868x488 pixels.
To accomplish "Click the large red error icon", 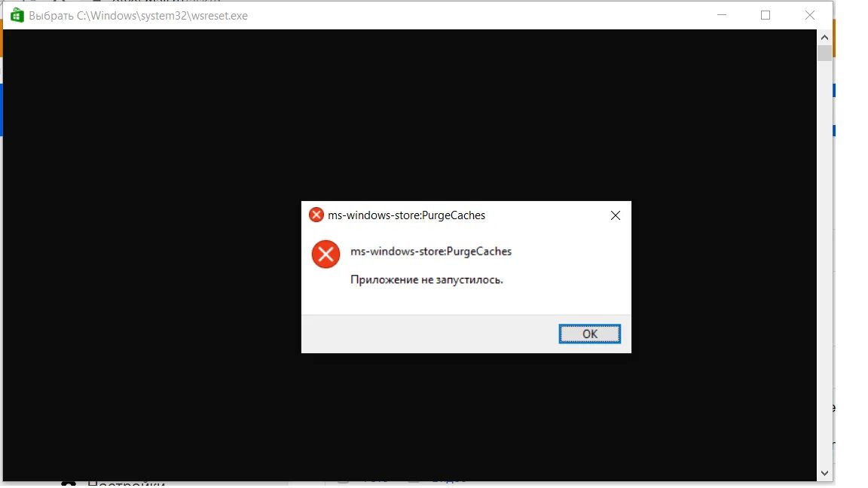I will coord(325,254).
